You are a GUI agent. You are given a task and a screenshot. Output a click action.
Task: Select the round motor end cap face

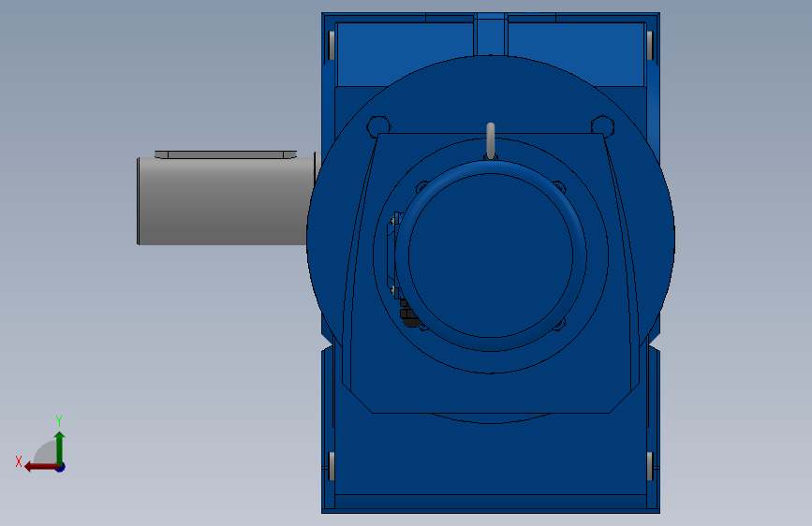coord(491,256)
